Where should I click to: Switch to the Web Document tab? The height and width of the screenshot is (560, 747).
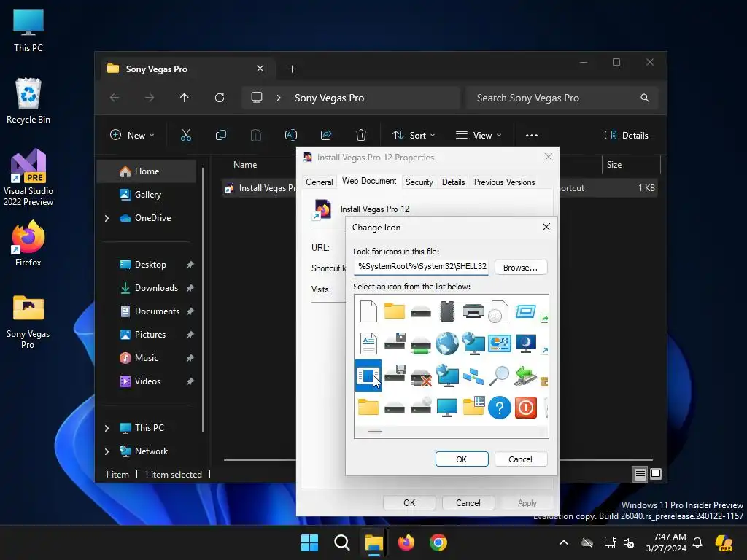pos(368,181)
